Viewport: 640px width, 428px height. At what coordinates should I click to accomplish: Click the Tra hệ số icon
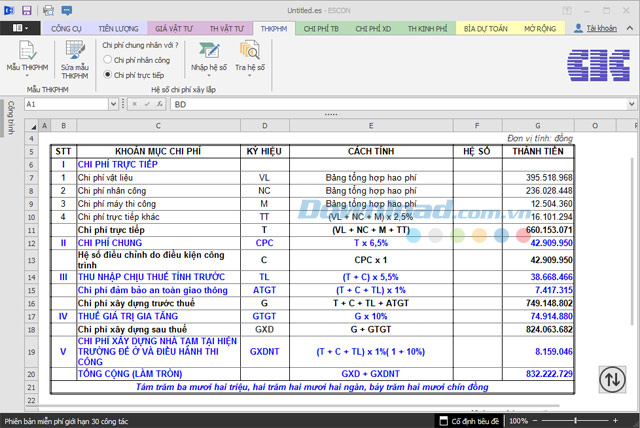[x=249, y=50]
